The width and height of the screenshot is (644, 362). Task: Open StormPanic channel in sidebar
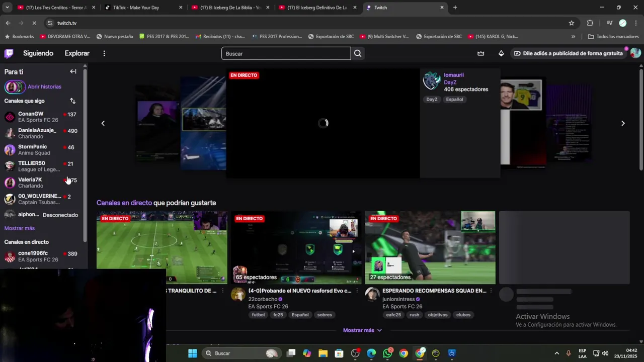(41, 150)
